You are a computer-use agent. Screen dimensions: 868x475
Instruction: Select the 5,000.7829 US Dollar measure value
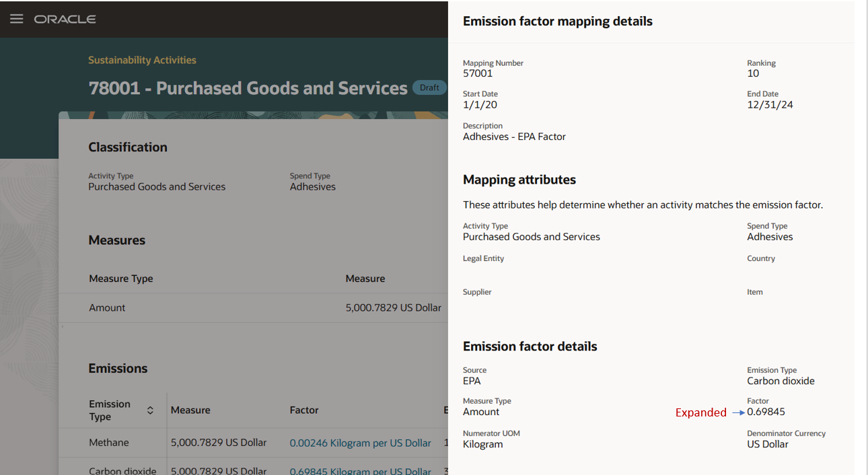pos(394,307)
